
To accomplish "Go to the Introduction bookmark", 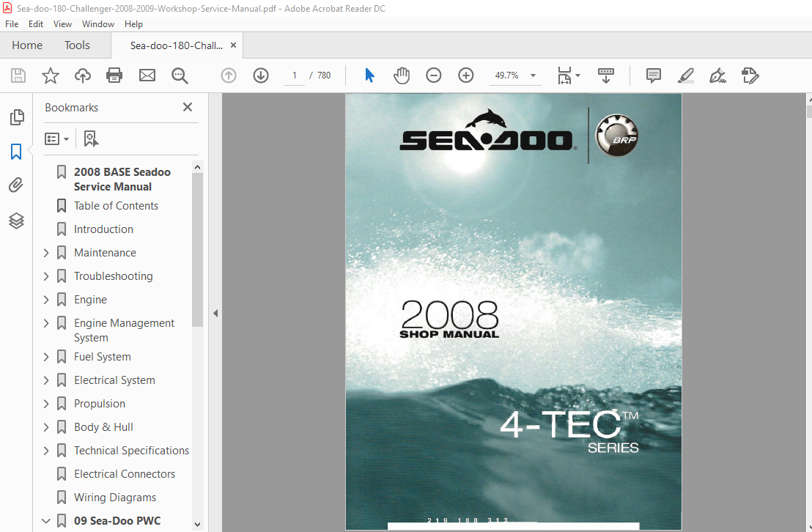I will pos(103,229).
